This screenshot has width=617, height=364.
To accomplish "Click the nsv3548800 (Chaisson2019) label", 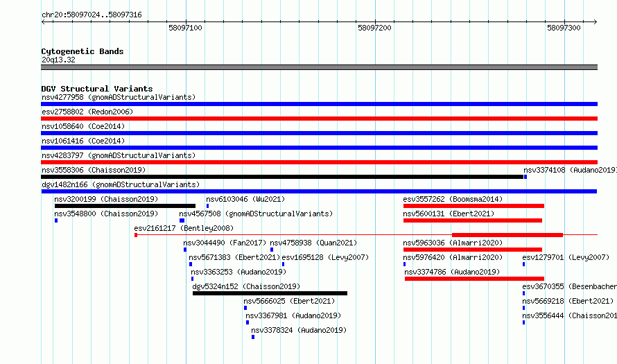I will tap(106, 214).
